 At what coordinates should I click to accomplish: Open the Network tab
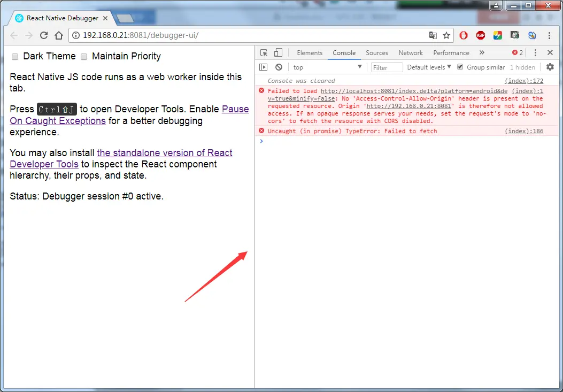[x=411, y=53]
